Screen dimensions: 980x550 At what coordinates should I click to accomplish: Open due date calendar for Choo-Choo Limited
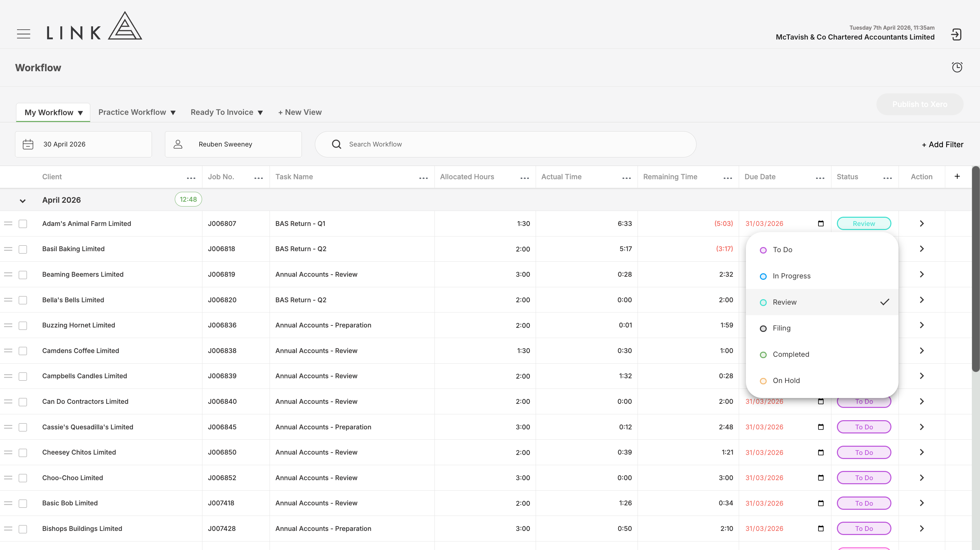point(821,478)
